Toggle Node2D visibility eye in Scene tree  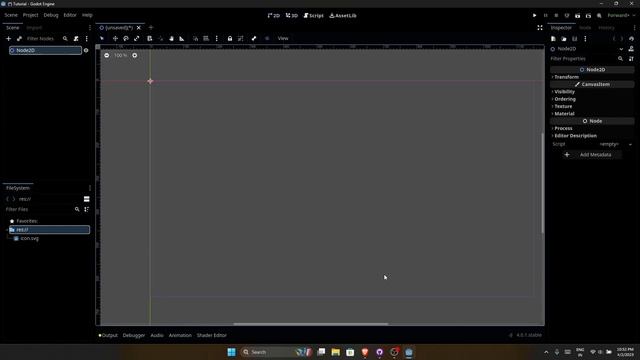click(86, 50)
